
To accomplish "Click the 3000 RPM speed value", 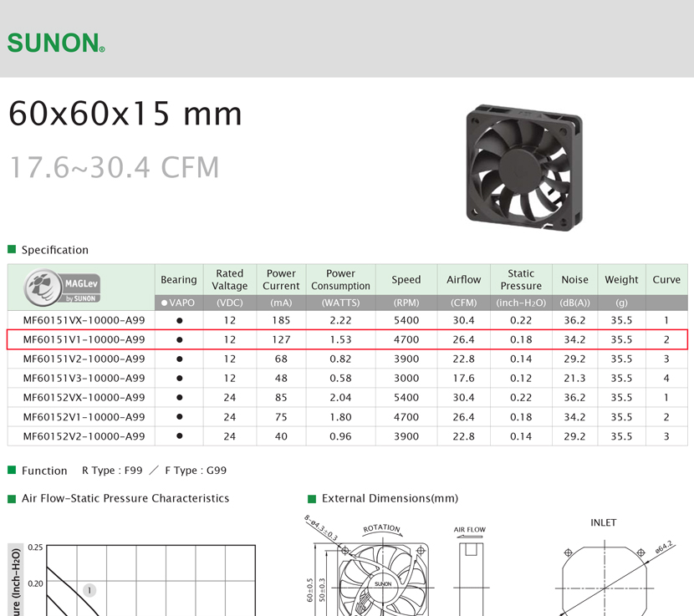I will 406,379.
